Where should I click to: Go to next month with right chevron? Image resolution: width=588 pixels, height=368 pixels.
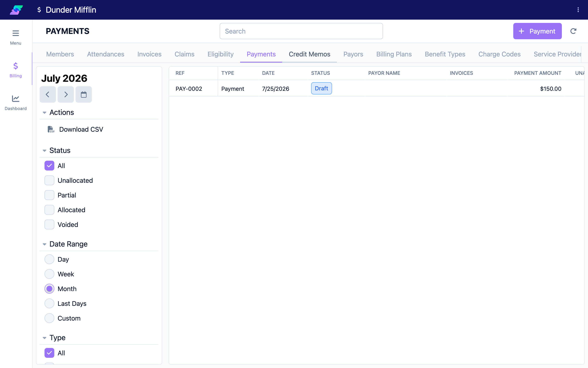66,94
